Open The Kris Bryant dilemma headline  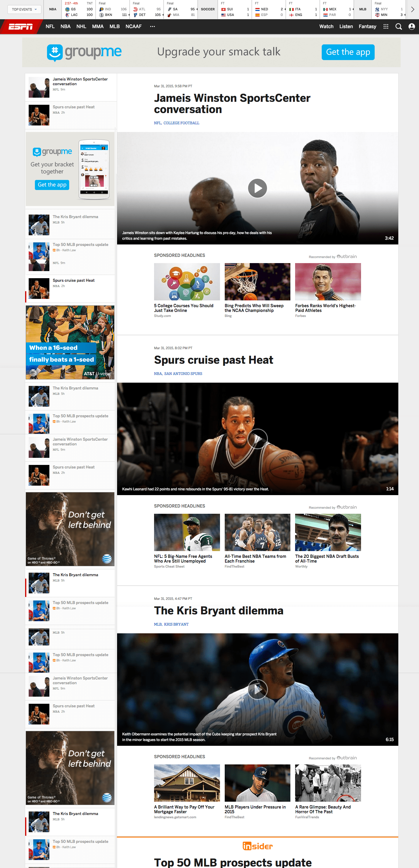(x=219, y=611)
